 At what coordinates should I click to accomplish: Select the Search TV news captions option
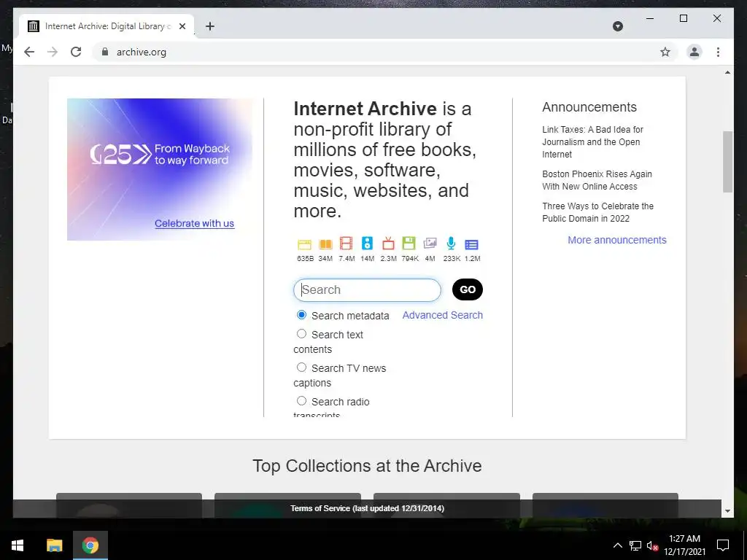tap(301, 367)
